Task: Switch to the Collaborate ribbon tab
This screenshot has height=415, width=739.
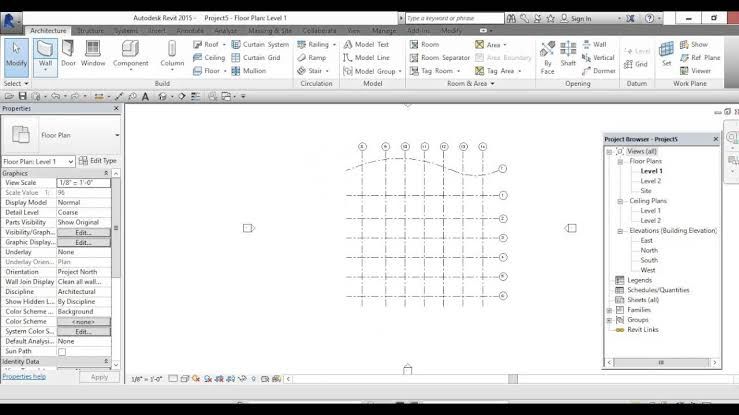Action: [319, 31]
